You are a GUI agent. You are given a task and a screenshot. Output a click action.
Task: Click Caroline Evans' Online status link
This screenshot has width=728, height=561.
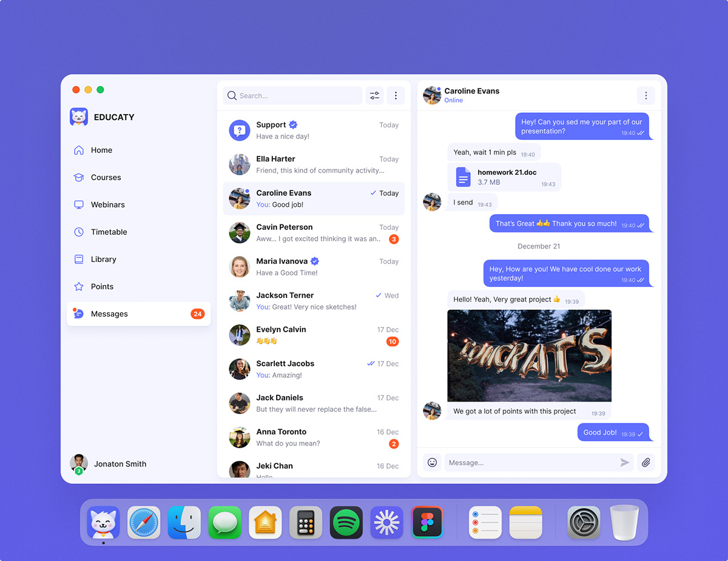pyautogui.click(x=453, y=101)
